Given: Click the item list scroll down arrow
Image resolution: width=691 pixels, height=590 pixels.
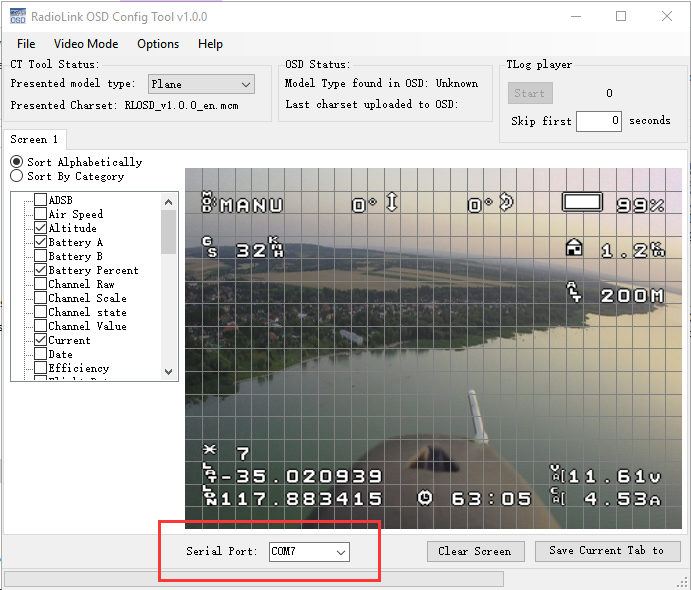Looking at the screenshot, I should click(168, 372).
